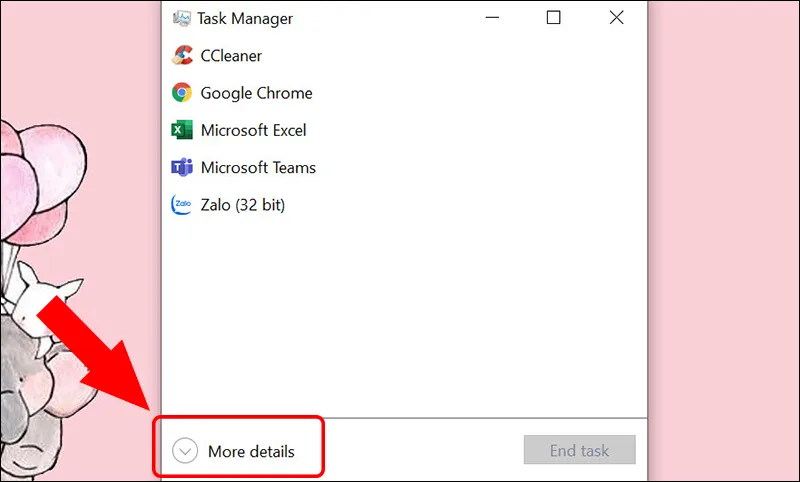Viewport: 800px width, 482px height.
Task: Select the CCleaner process name
Action: [x=231, y=56]
